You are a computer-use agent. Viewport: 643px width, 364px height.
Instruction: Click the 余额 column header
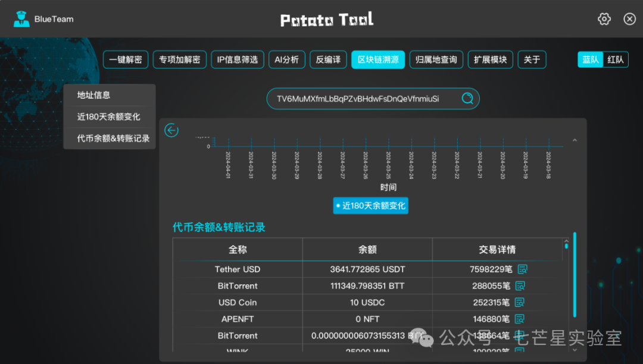(x=367, y=249)
